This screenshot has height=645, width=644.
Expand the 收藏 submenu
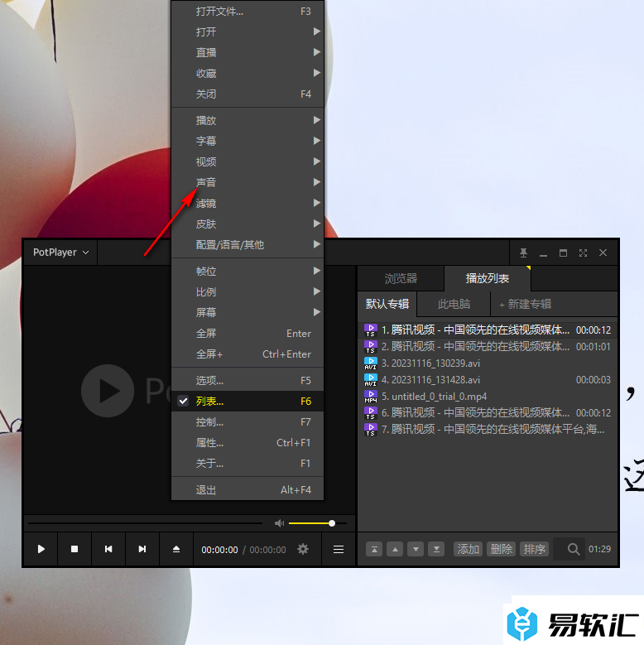(248, 73)
